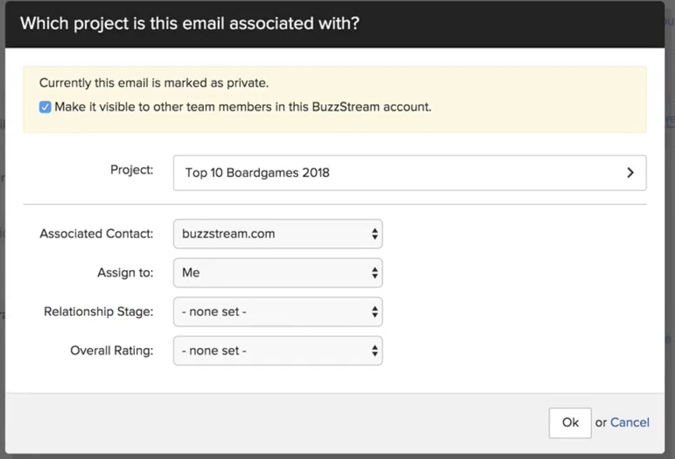675x459 pixels.
Task: Open the 'Top 10 Boardgames 2018' project selector
Action: (x=409, y=173)
